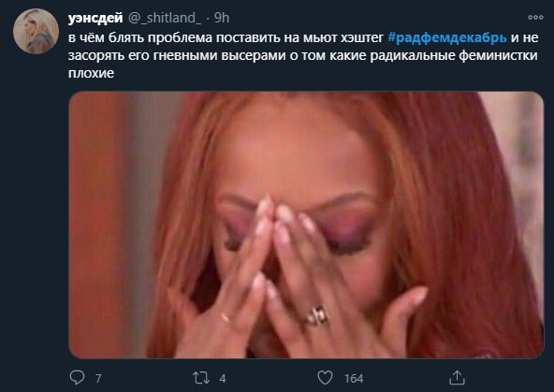The height and width of the screenshot is (392, 554).
Task: Like the tweet with the heart icon
Action: [325, 378]
